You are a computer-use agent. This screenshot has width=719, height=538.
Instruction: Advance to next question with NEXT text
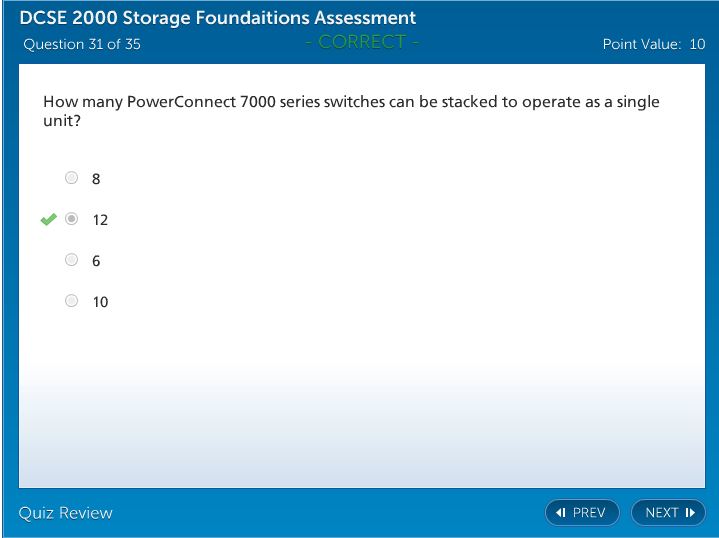pos(662,513)
